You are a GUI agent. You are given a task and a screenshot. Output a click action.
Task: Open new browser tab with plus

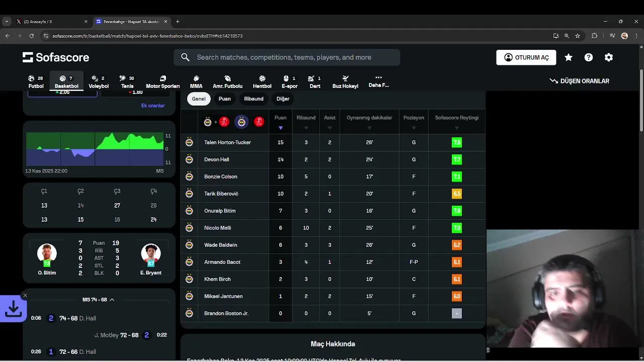(x=178, y=22)
